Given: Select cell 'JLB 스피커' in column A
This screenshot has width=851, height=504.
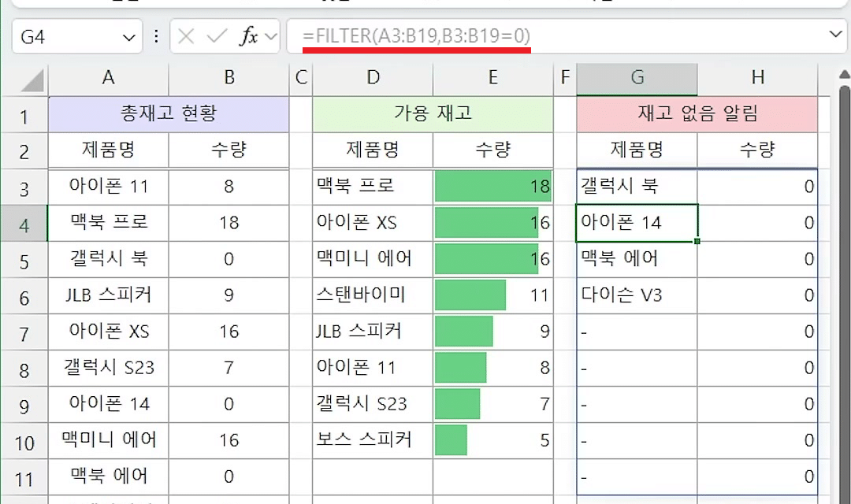Looking at the screenshot, I should 109,295.
